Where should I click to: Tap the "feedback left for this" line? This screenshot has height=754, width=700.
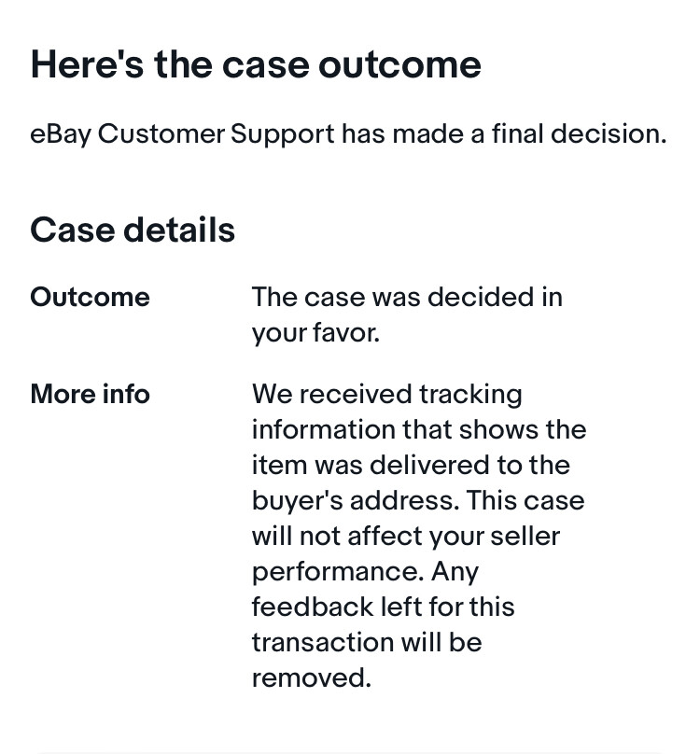(x=383, y=607)
